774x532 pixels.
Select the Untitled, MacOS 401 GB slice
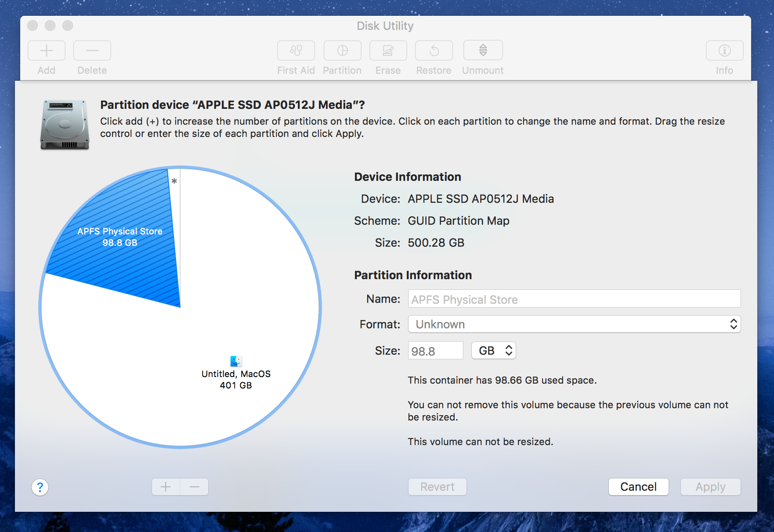[x=236, y=379]
